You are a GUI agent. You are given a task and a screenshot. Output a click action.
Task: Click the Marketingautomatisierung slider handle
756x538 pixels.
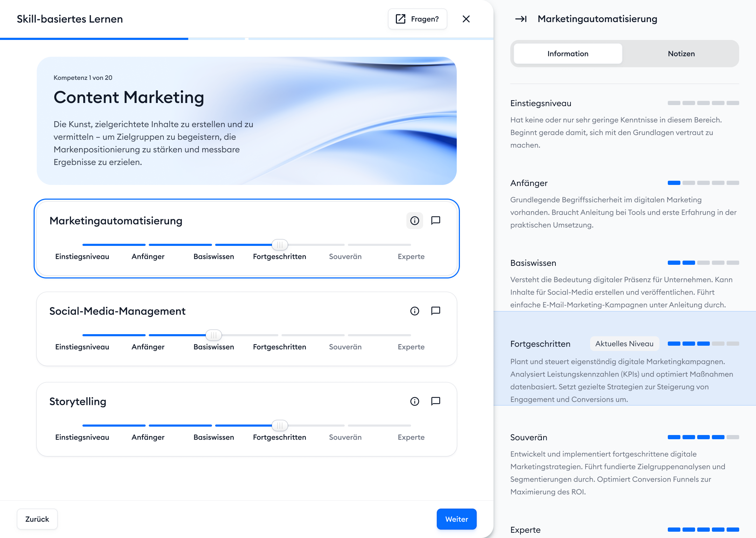(x=280, y=245)
